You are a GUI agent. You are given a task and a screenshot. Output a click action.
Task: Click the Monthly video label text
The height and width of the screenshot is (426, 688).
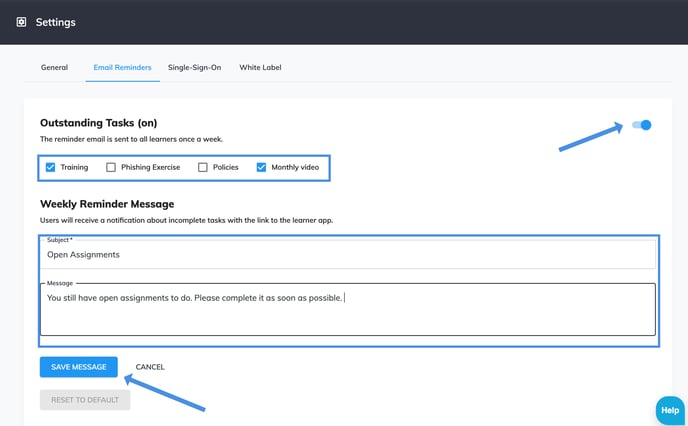tap(295, 167)
